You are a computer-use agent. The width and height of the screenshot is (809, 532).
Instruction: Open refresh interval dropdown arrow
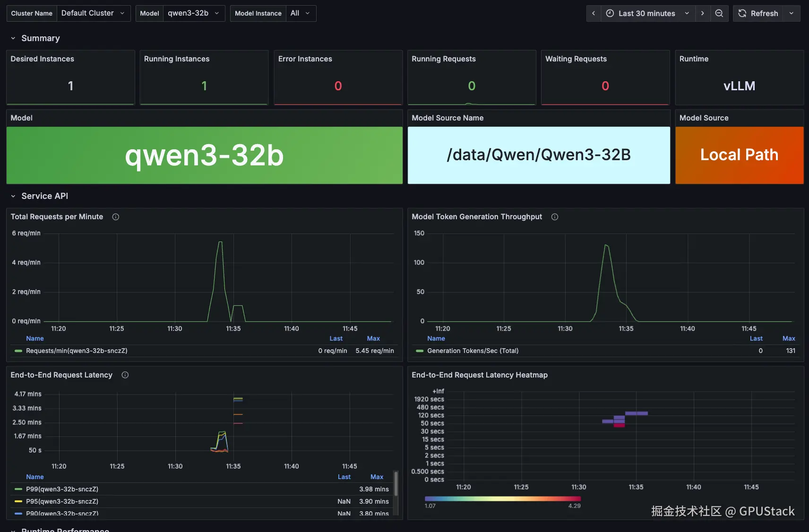coord(792,13)
